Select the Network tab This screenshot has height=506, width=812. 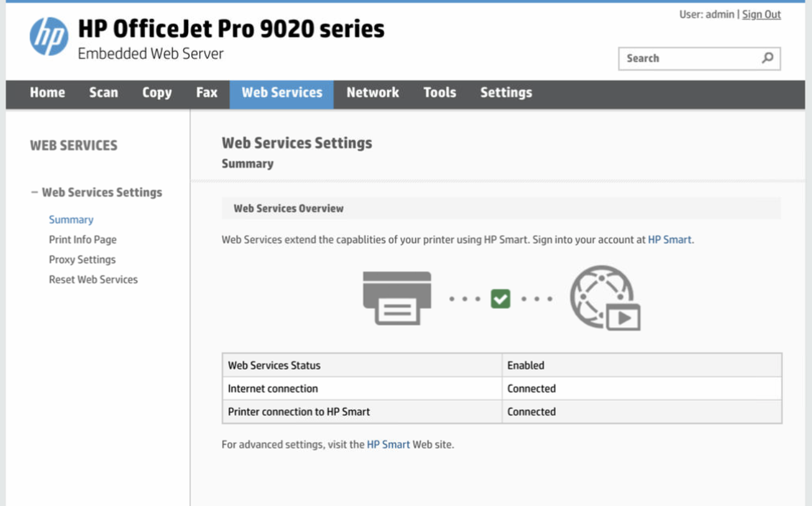373,92
